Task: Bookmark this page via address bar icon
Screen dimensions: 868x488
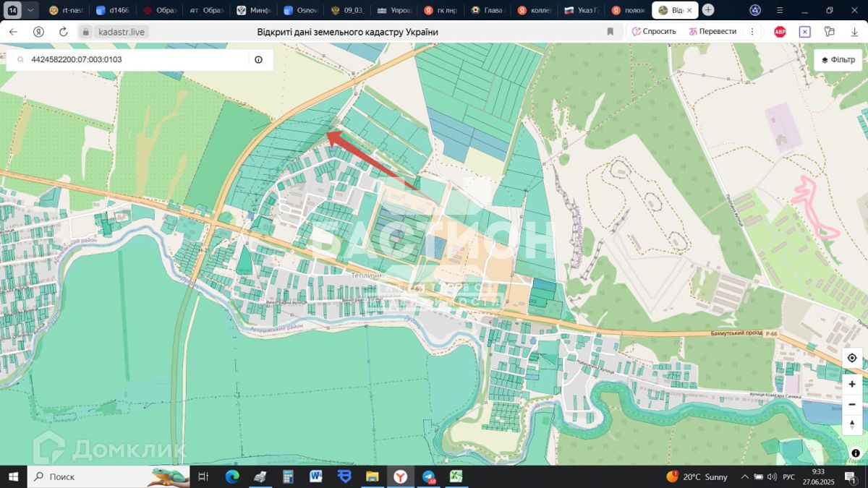Action: [610, 32]
